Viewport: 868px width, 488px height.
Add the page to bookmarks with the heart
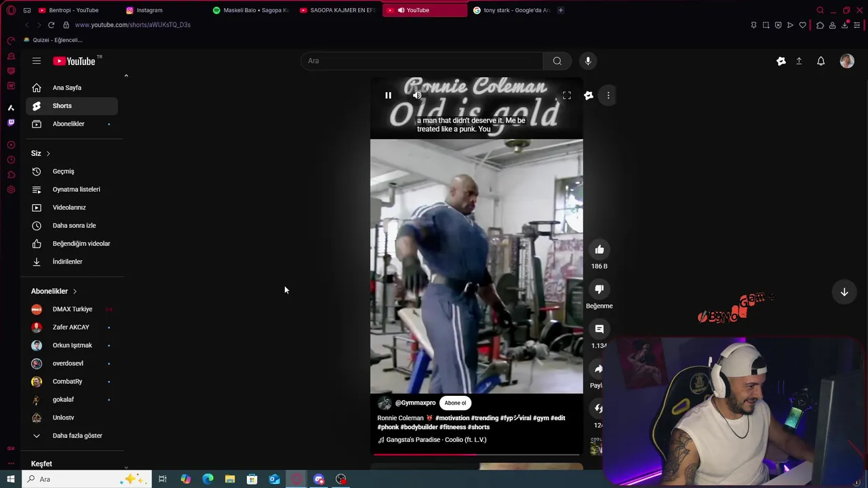point(803,25)
